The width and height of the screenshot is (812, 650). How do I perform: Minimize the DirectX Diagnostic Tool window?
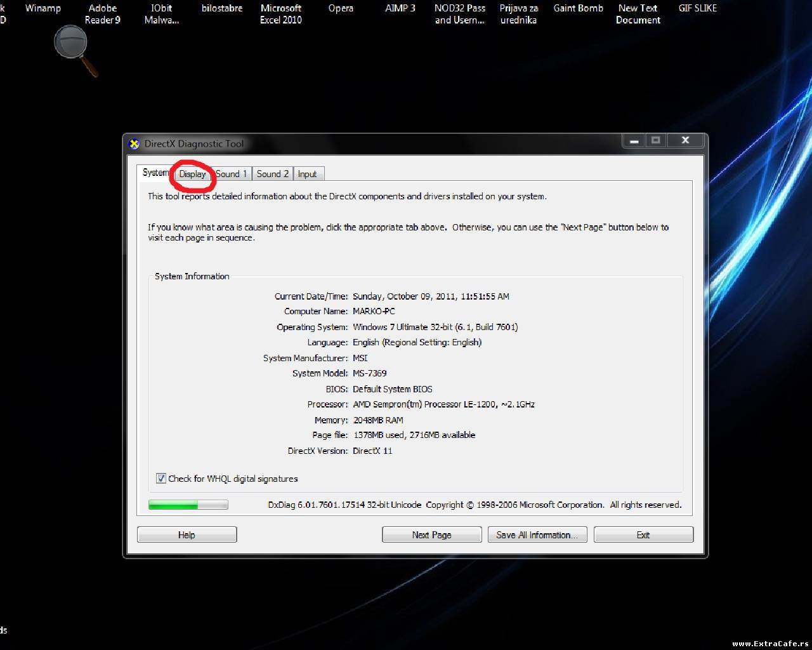pos(634,140)
